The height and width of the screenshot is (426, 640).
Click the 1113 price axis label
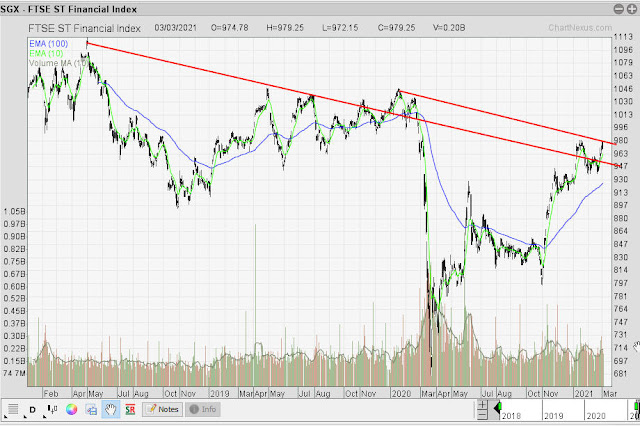click(623, 37)
